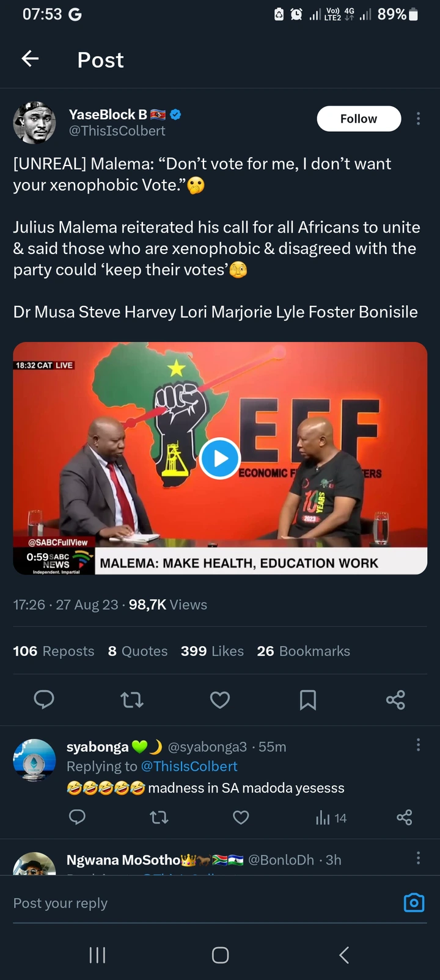Like syabonga's reply

point(241,818)
